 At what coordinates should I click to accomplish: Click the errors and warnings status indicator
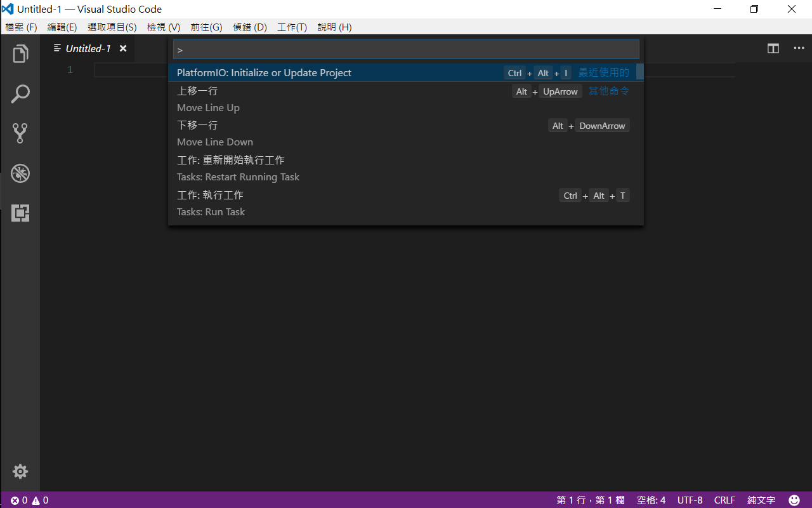[x=29, y=500]
